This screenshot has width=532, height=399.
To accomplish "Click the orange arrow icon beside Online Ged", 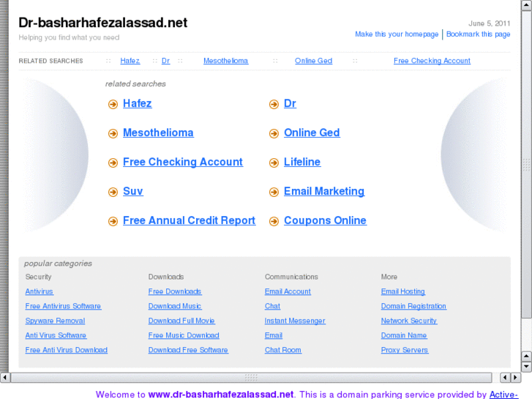I will [x=274, y=134].
